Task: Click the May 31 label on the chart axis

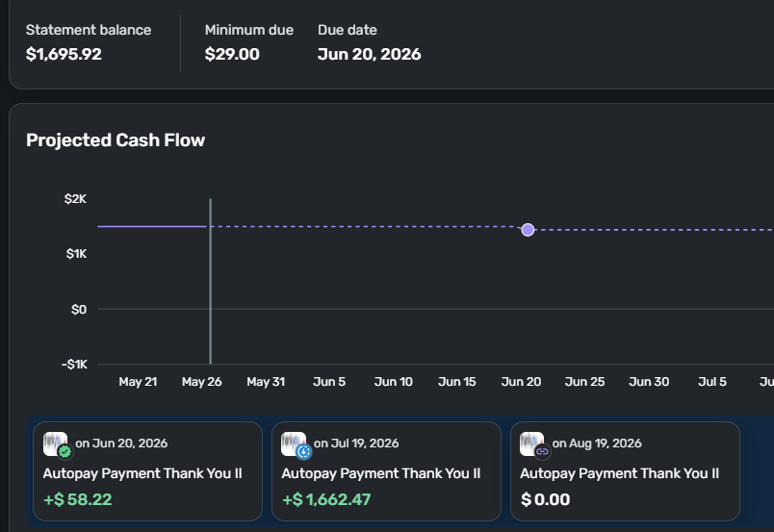Action: [x=266, y=382]
